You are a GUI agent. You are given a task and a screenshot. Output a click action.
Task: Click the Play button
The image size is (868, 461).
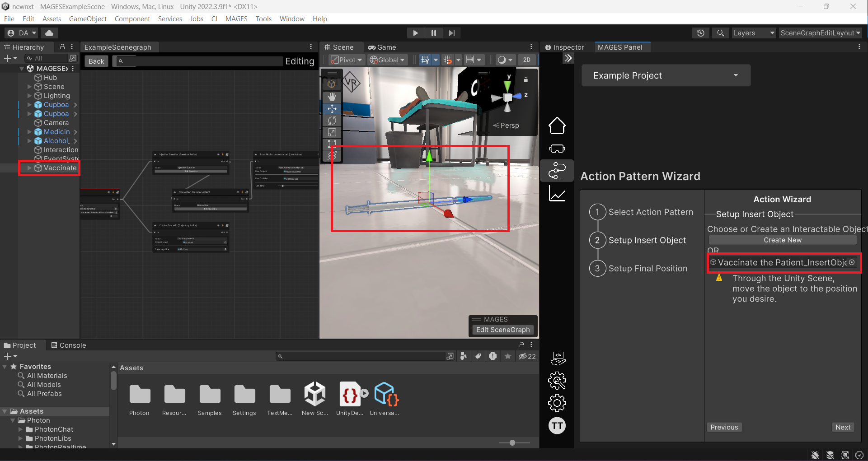pyautogui.click(x=415, y=33)
